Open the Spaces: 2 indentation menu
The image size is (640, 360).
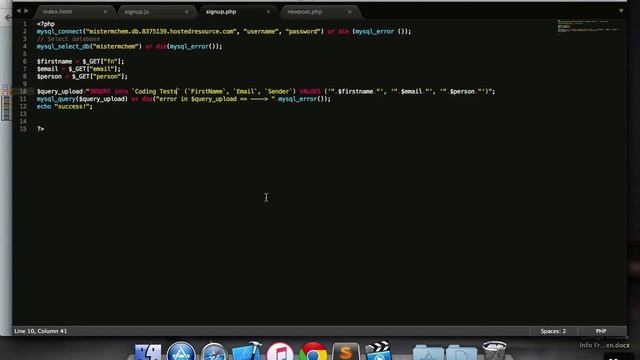553,331
